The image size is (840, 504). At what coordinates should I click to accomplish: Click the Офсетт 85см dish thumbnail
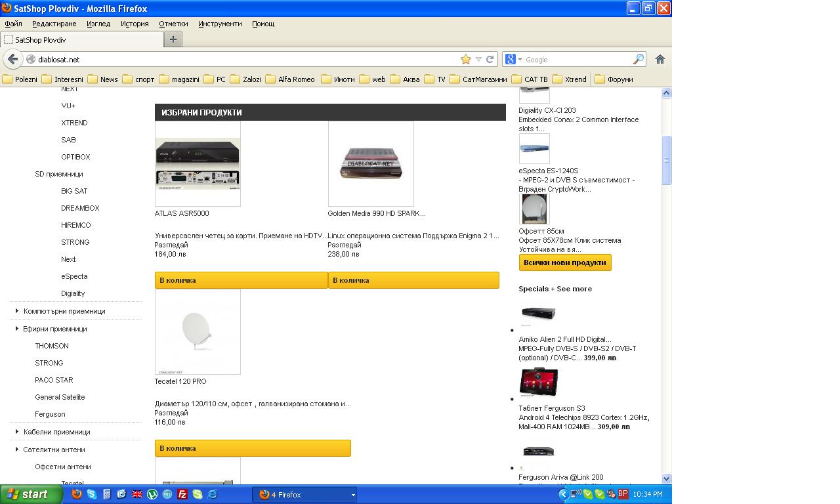click(534, 209)
